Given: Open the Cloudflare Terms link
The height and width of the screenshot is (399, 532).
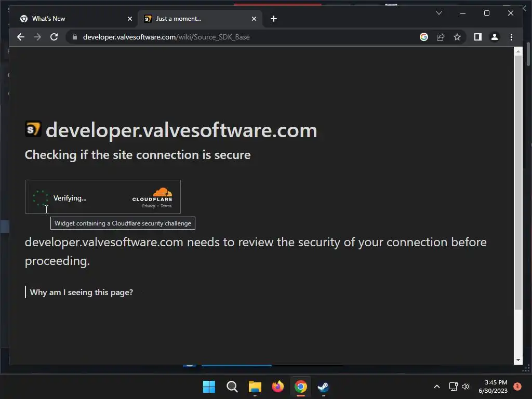Looking at the screenshot, I should [166, 206].
